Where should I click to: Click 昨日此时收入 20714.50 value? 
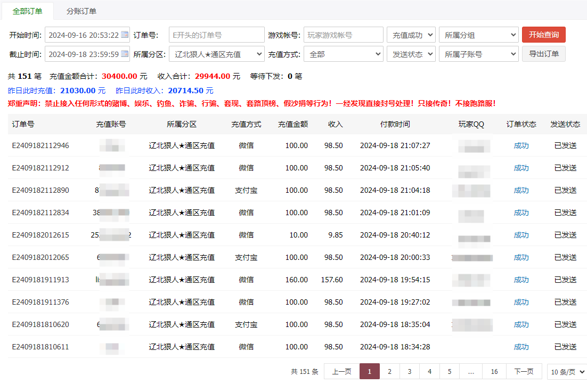186,91
